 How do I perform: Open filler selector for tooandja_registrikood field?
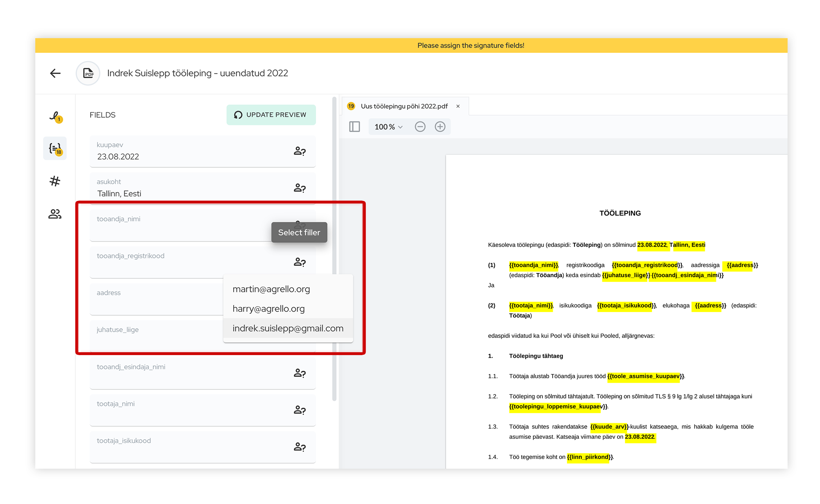[x=300, y=262]
